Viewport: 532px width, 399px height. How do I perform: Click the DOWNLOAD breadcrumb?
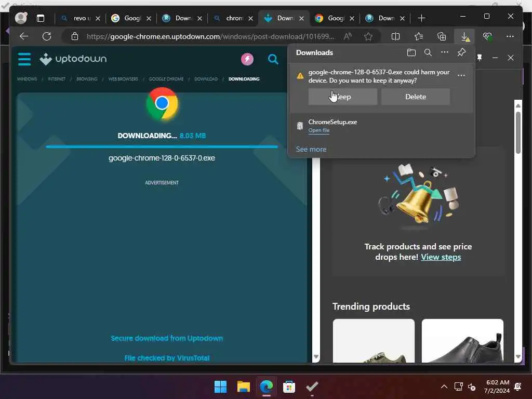(x=206, y=79)
